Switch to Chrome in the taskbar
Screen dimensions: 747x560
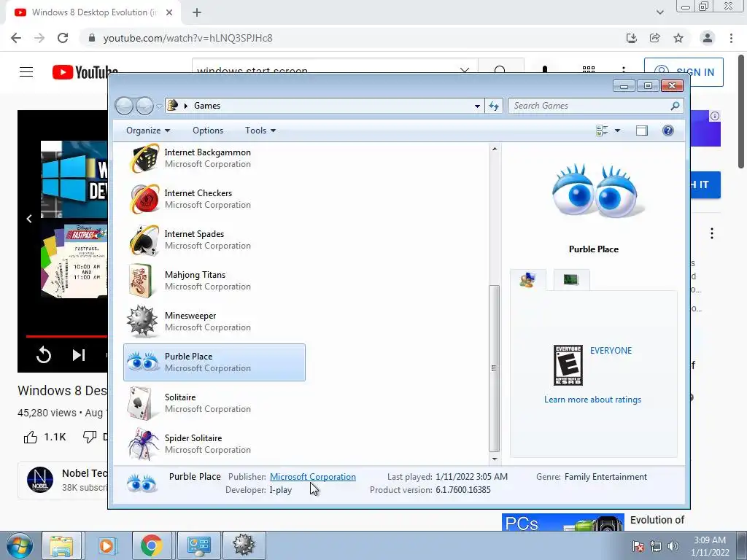152,545
